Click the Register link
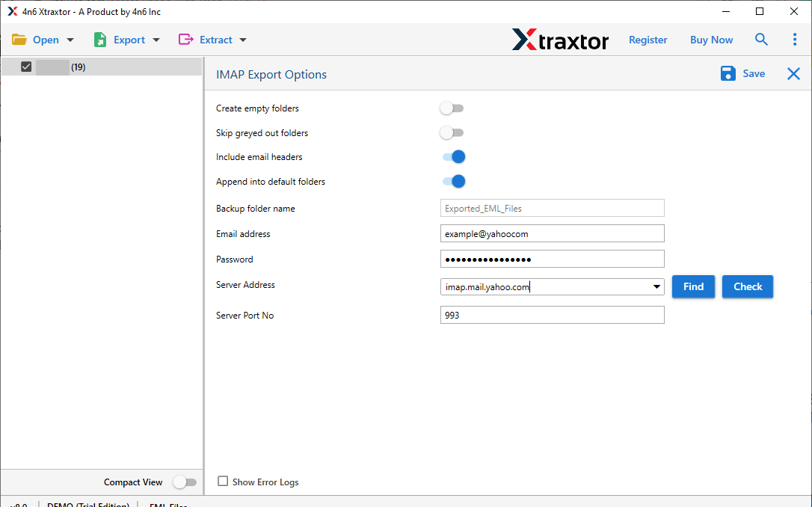The height and width of the screenshot is (507, 812). [648, 40]
